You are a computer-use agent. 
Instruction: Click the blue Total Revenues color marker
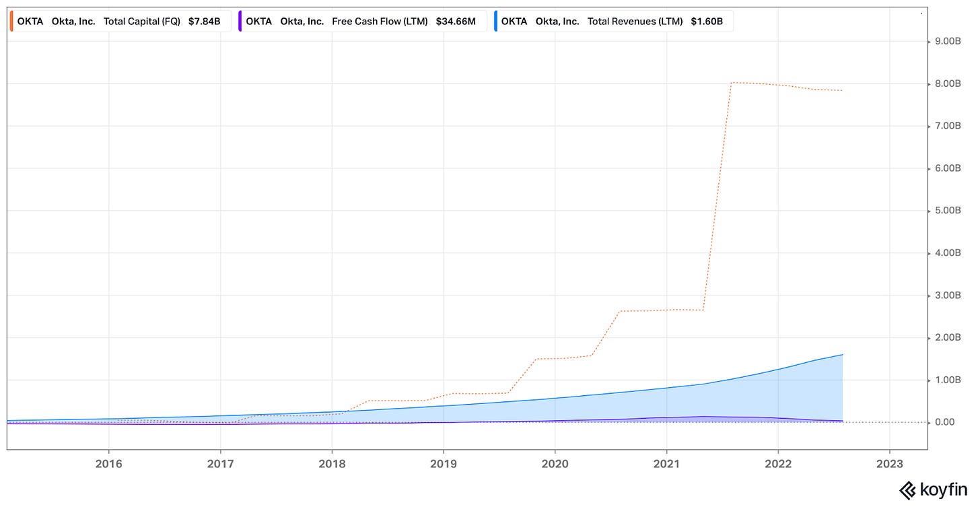click(496, 21)
